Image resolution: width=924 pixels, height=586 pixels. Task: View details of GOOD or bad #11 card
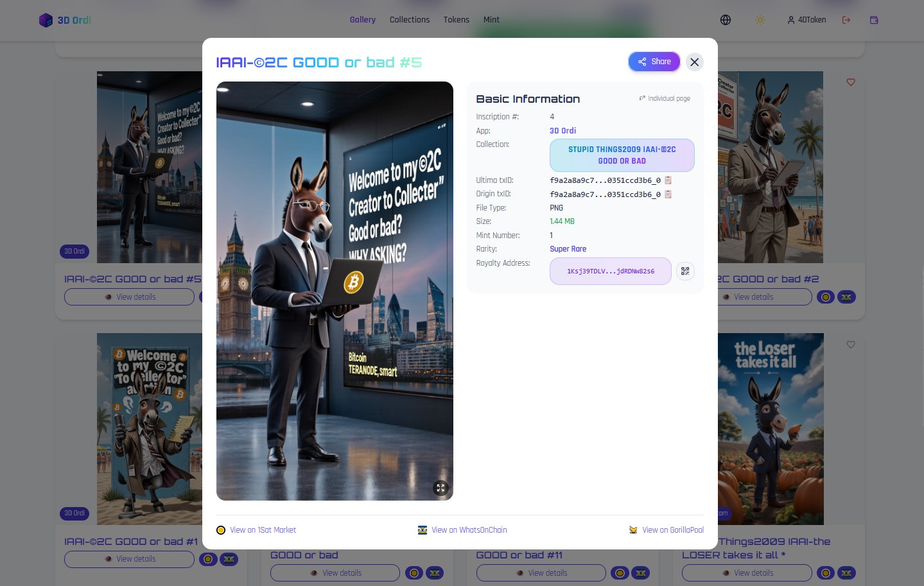tap(541, 573)
